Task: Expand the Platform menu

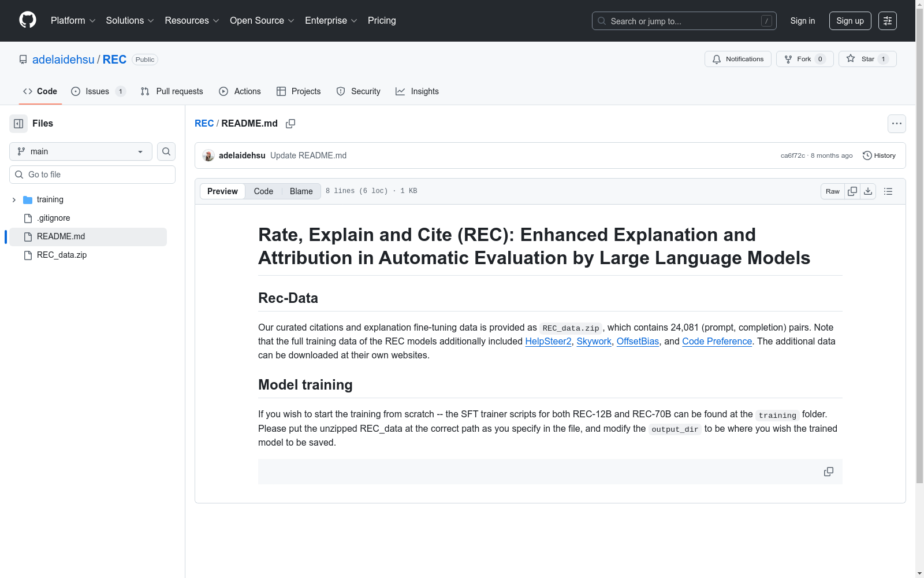Action: click(73, 21)
